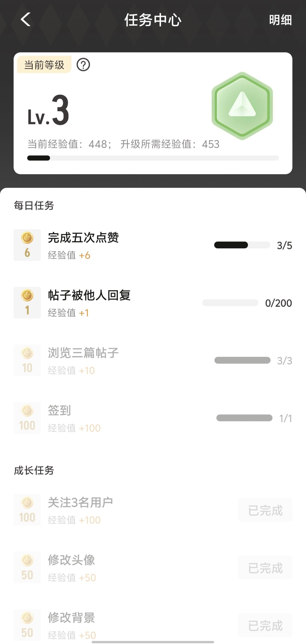Tap the level experience progress bar
The width and height of the screenshot is (306, 644).
(153, 158)
